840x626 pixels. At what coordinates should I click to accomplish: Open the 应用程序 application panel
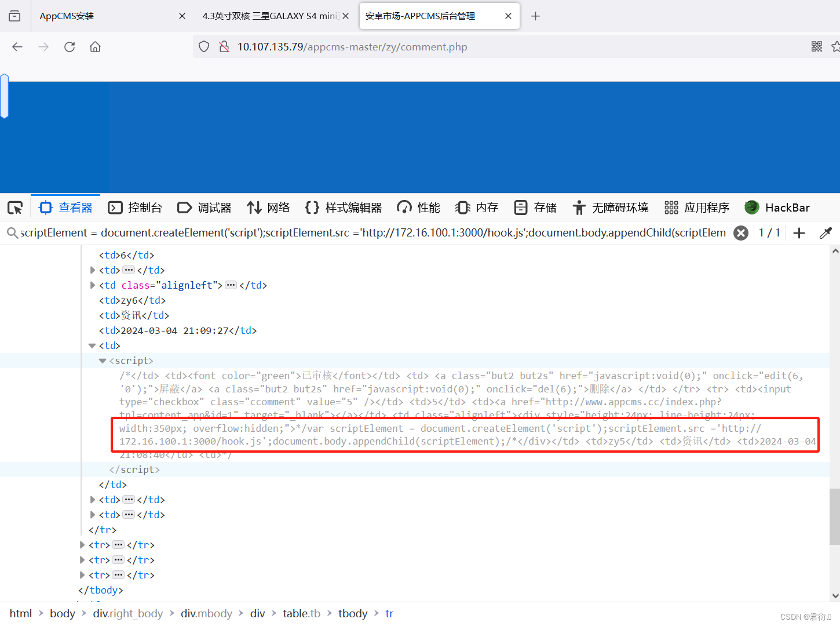point(697,208)
